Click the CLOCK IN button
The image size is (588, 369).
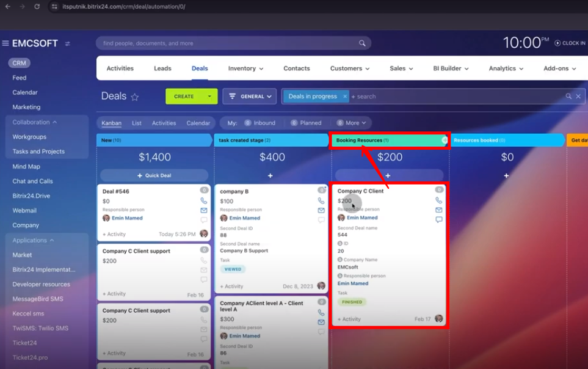pos(569,43)
